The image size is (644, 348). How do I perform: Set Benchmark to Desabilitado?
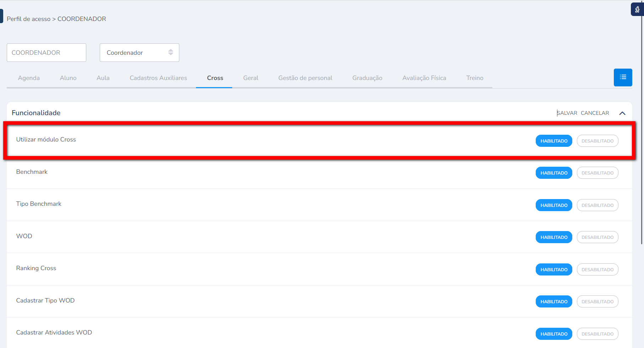597,173
